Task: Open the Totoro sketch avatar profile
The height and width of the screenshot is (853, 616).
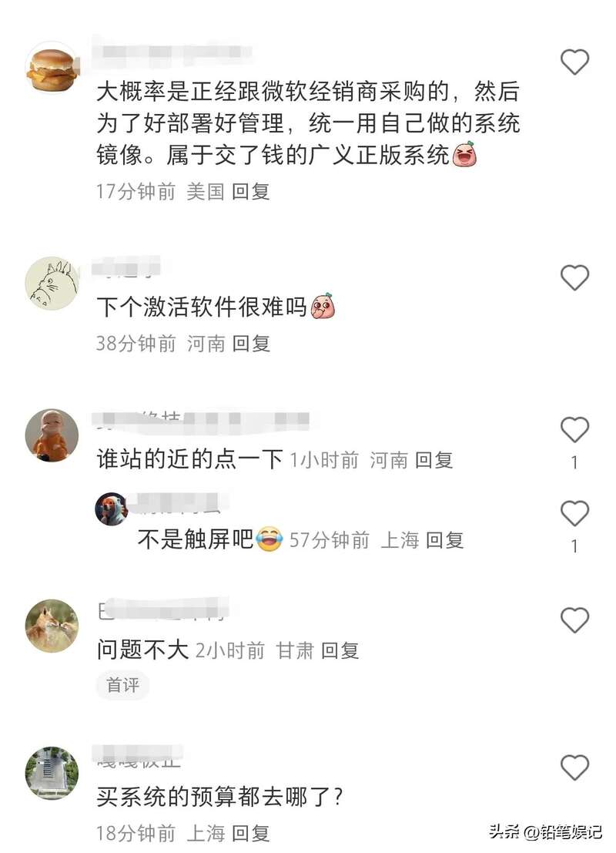Action: click(52, 284)
